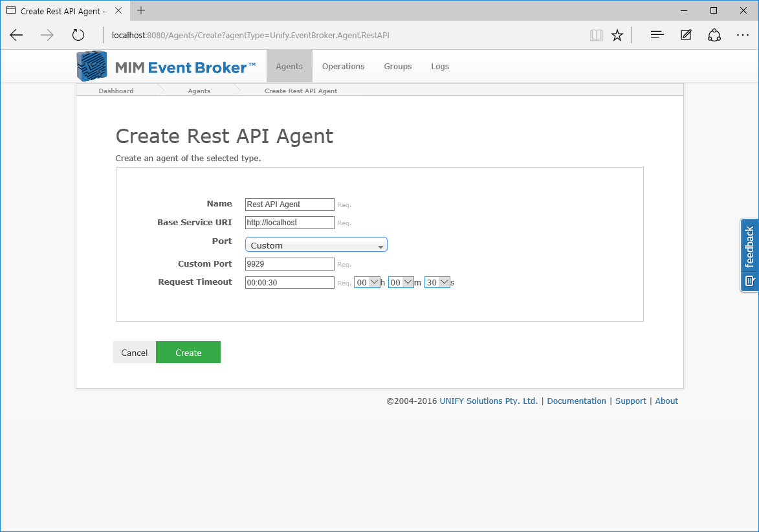Click the browser address bar URL

[250, 36]
